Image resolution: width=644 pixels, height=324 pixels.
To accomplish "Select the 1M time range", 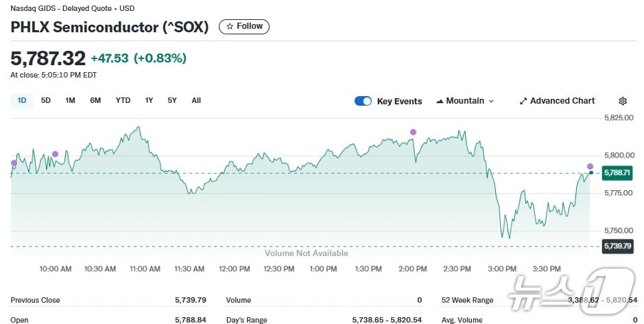I will click(70, 101).
